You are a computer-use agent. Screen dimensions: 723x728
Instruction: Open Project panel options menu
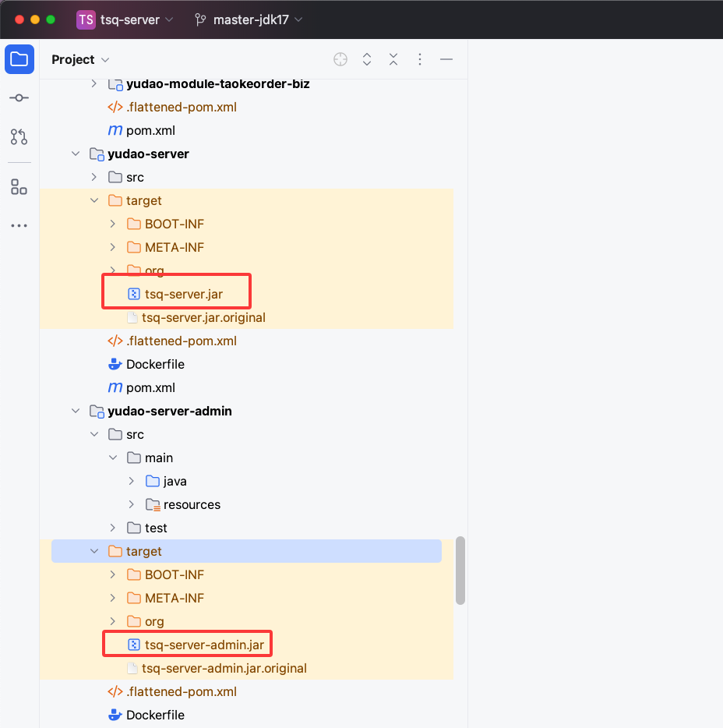click(420, 59)
